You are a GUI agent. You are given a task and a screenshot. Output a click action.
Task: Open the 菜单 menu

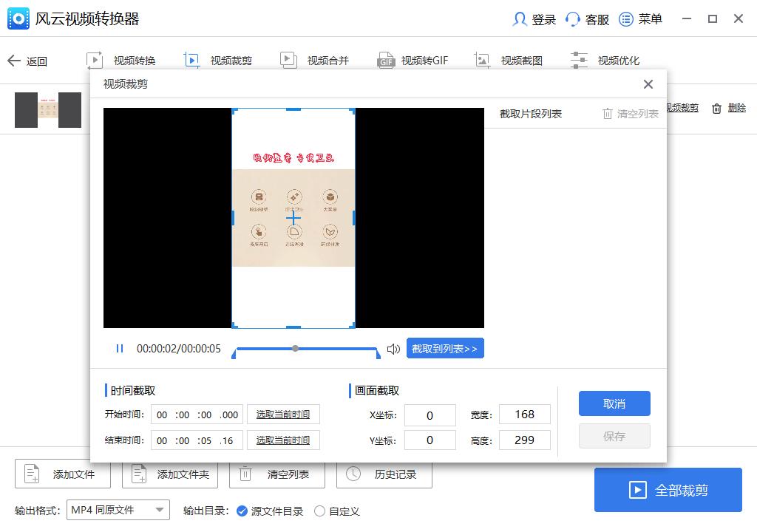pos(640,19)
